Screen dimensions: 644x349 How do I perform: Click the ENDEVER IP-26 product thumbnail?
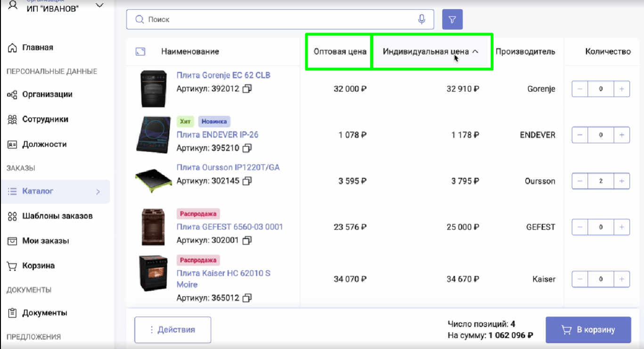click(x=153, y=135)
